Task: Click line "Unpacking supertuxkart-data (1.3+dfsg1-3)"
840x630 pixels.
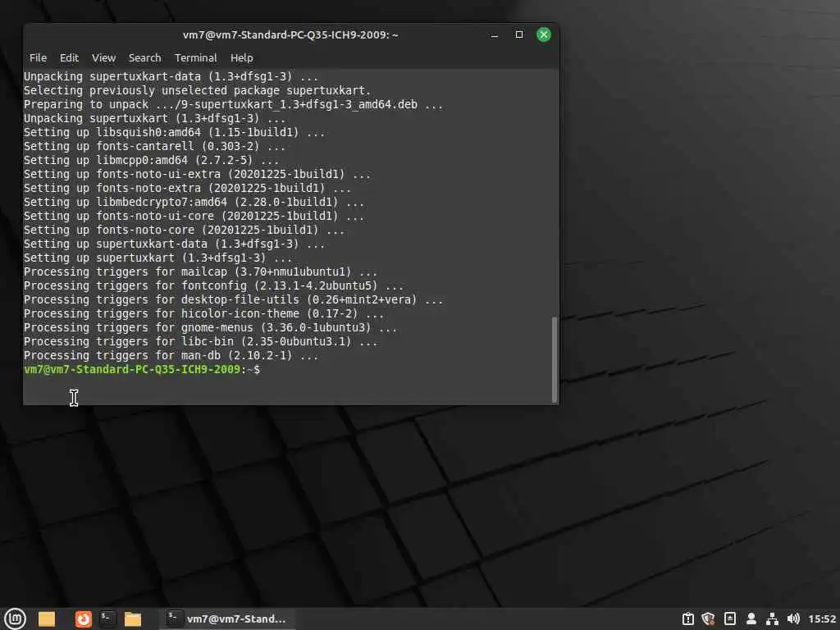Action: coord(171,76)
